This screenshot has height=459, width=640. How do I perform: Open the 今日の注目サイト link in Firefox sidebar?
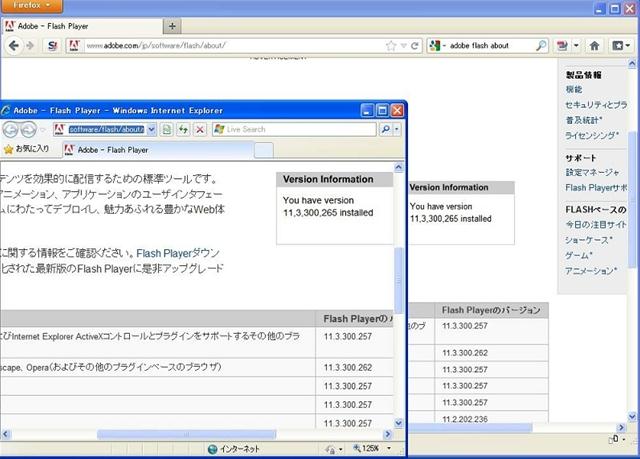pyautogui.click(x=596, y=224)
